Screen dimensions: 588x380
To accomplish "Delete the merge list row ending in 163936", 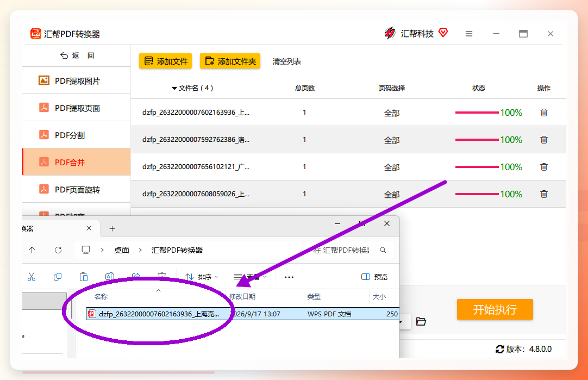I will [544, 113].
